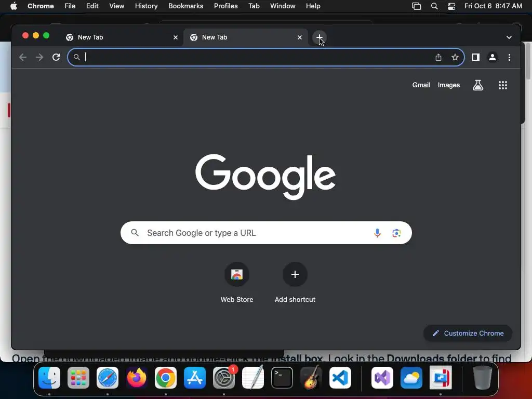532x399 pixels.
Task: Open the purple Visual Studio app in Dock
Action: 382,378
